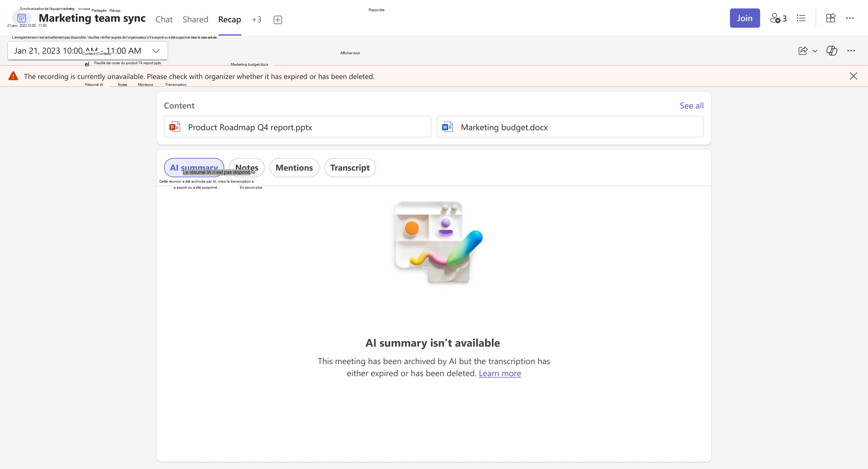This screenshot has height=469, width=868.
Task: Open the recap toolbar ellipsis menu
Action: click(851, 51)
